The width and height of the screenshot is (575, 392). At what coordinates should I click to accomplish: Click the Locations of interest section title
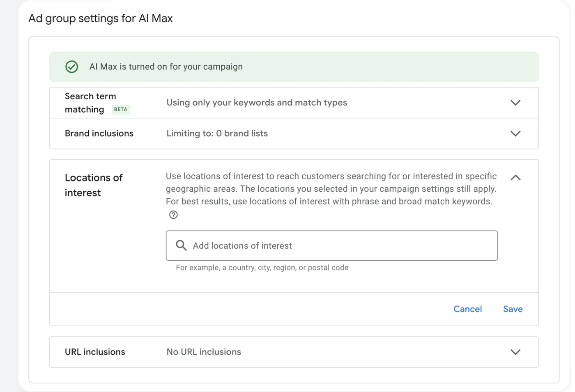pyautogui.click(x=94, y=185)
